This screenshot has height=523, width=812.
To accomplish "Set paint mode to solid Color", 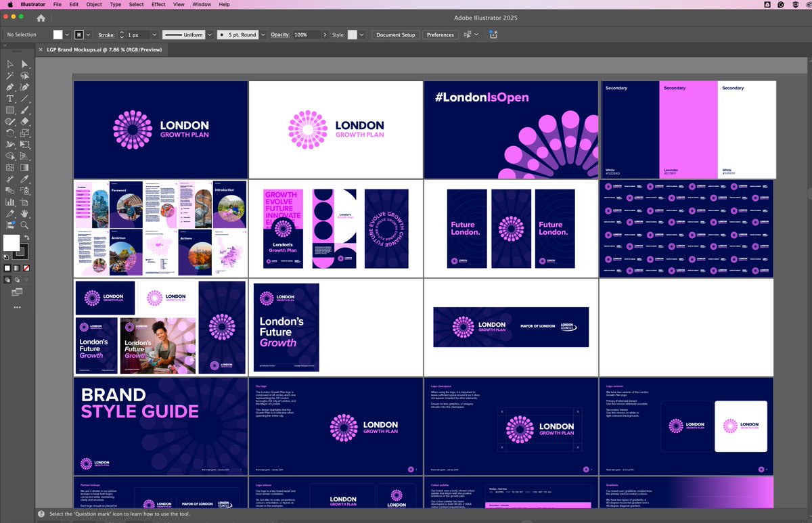I will (7, 268).
